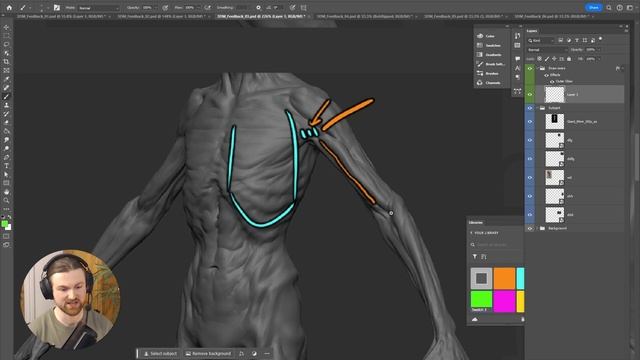This screenshot has height=360, width=640.
Task: Open the brush settings panel toggle icon
Action: pos(57,7)
